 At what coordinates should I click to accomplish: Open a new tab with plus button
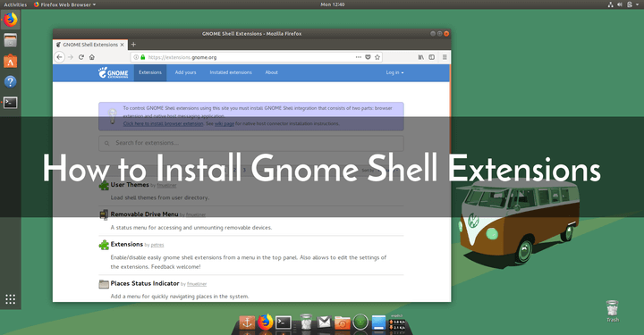pos(133,45)
